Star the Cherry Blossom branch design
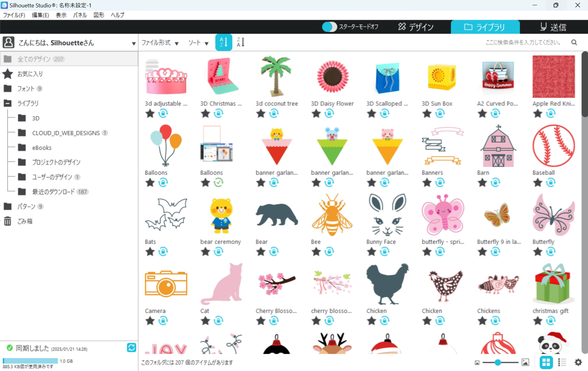Viewport: 588px width, 371px height. point(261,321)
